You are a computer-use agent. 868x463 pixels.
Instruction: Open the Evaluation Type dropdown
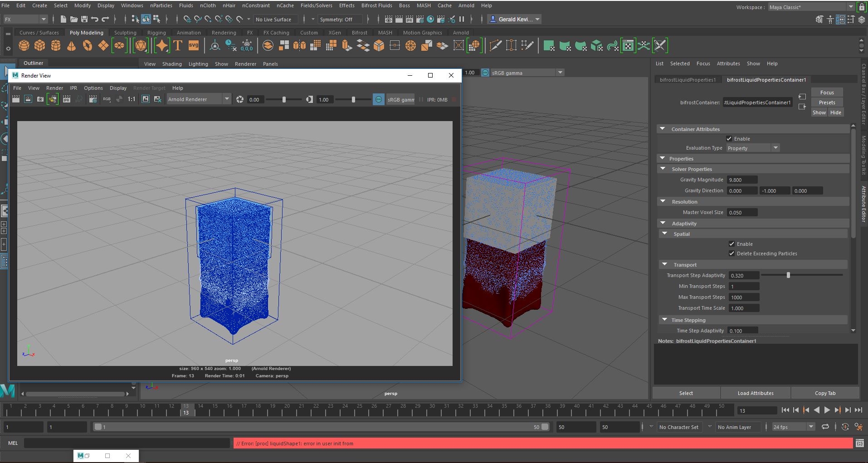click(x=752, y=148)
